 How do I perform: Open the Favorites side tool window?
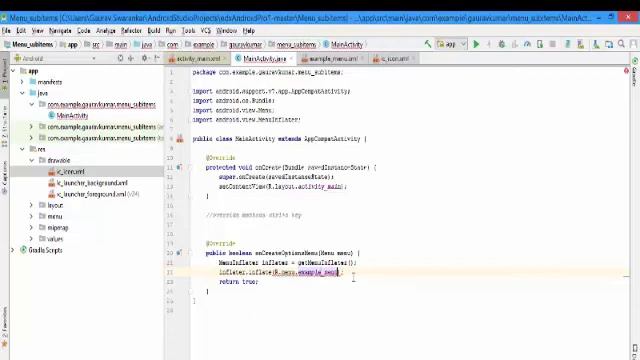4,328
